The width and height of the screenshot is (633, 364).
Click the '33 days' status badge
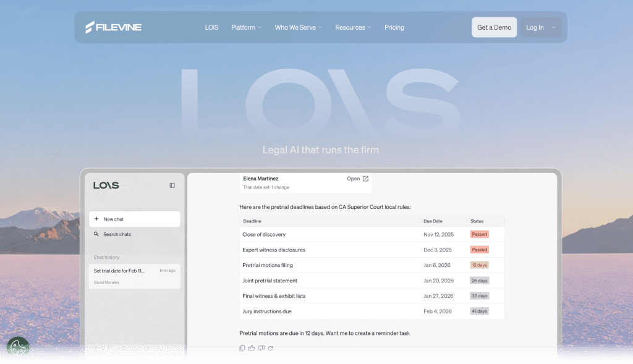pyautogui.click(x=479, y=296)
